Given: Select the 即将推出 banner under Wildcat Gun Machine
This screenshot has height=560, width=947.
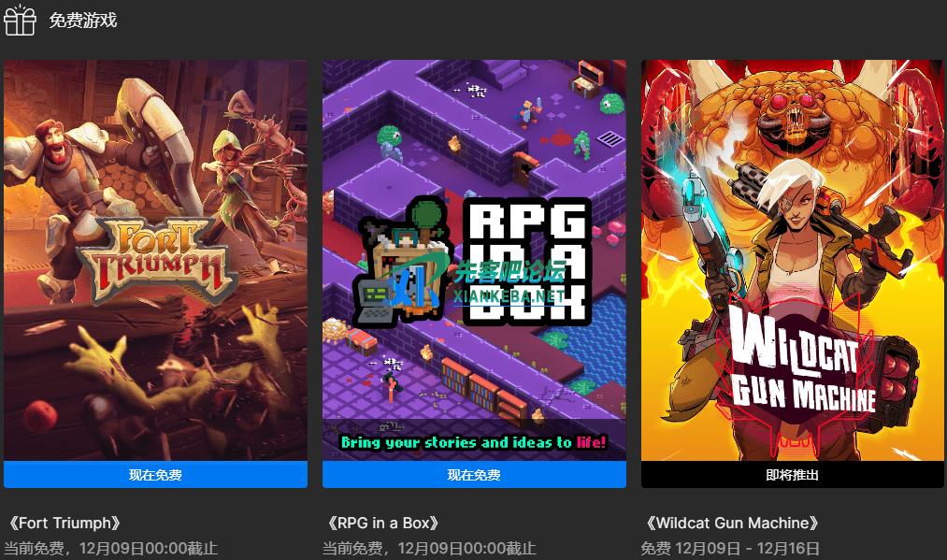Looking at the screenshot, I should 793,474.
